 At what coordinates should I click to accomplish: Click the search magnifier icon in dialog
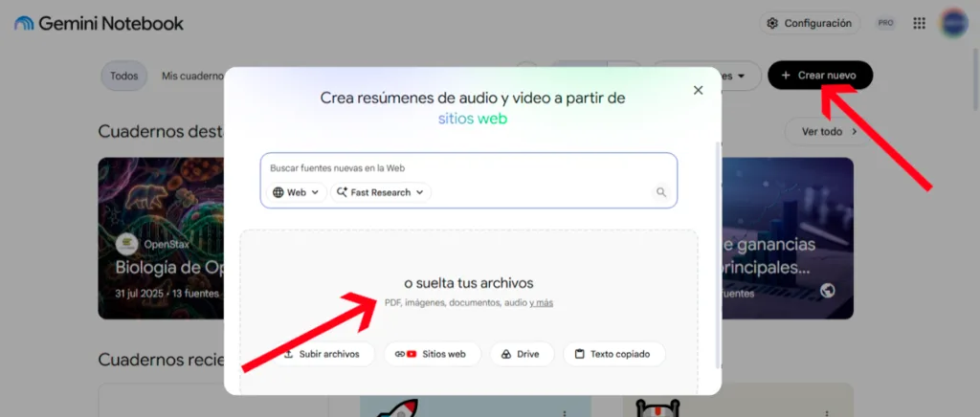point(661,192)
